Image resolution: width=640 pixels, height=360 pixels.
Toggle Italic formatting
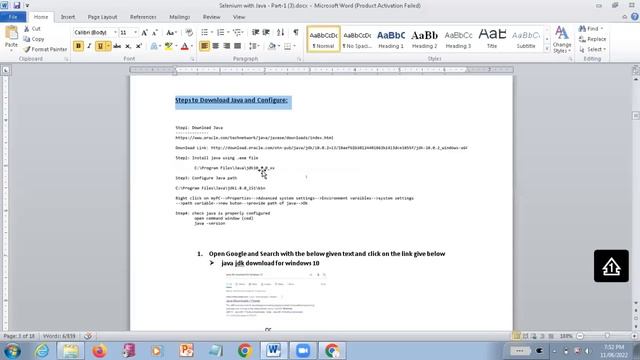pos(89,46)
